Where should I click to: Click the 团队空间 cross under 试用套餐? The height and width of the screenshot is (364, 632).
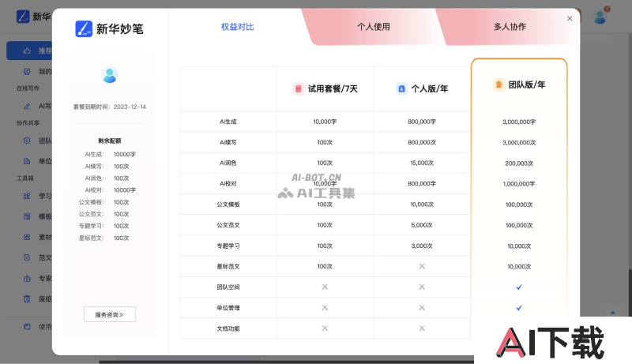click(325, 287)
